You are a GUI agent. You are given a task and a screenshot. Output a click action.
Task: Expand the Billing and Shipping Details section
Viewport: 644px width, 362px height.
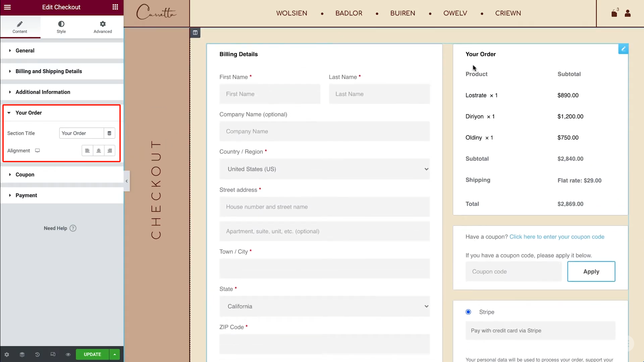point(49,71)
